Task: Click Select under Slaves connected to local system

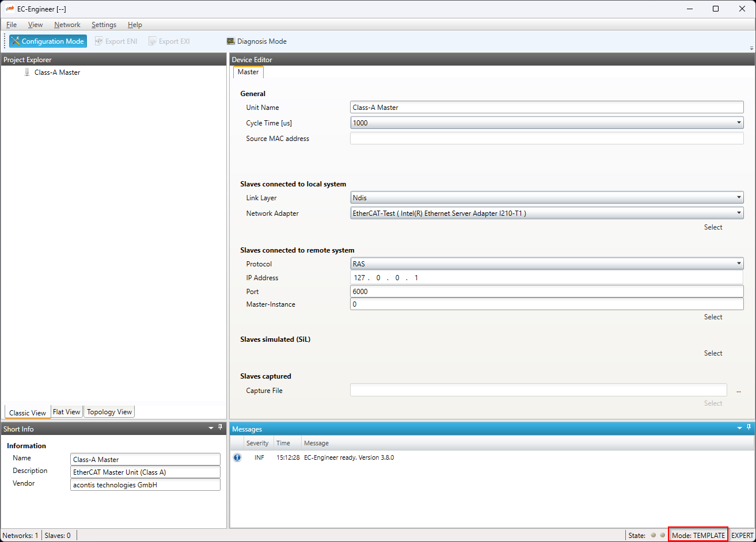Action: point(713,227)
